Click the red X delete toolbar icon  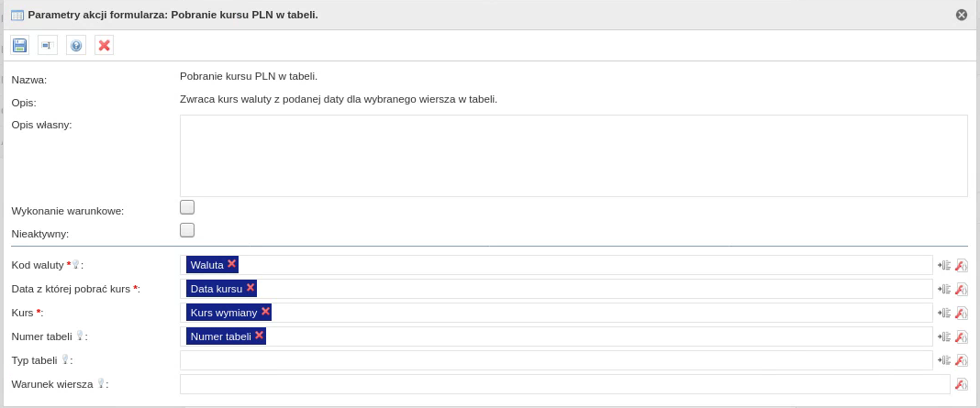coord(104,45)
